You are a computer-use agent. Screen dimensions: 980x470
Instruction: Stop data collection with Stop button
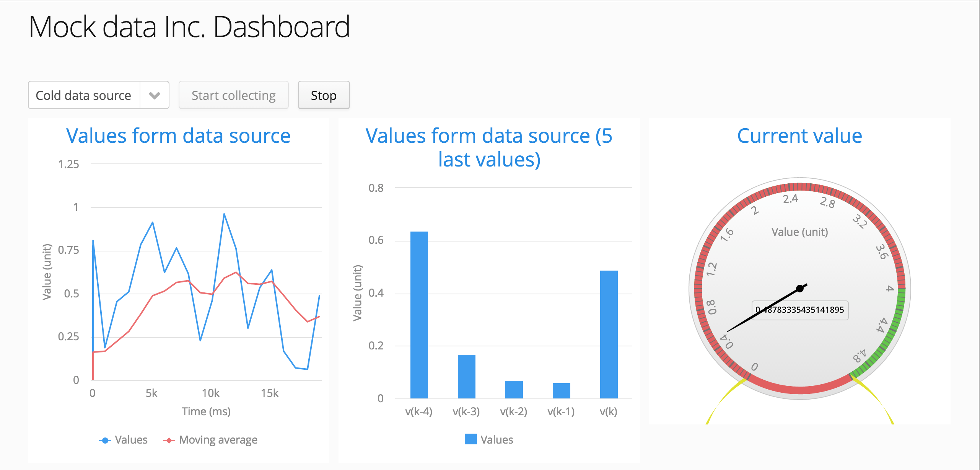coord(324,95)
